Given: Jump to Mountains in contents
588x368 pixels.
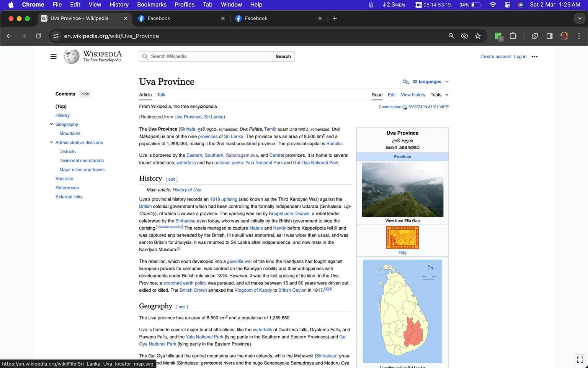Looking at the screenshot, I should tap(70, 133).
